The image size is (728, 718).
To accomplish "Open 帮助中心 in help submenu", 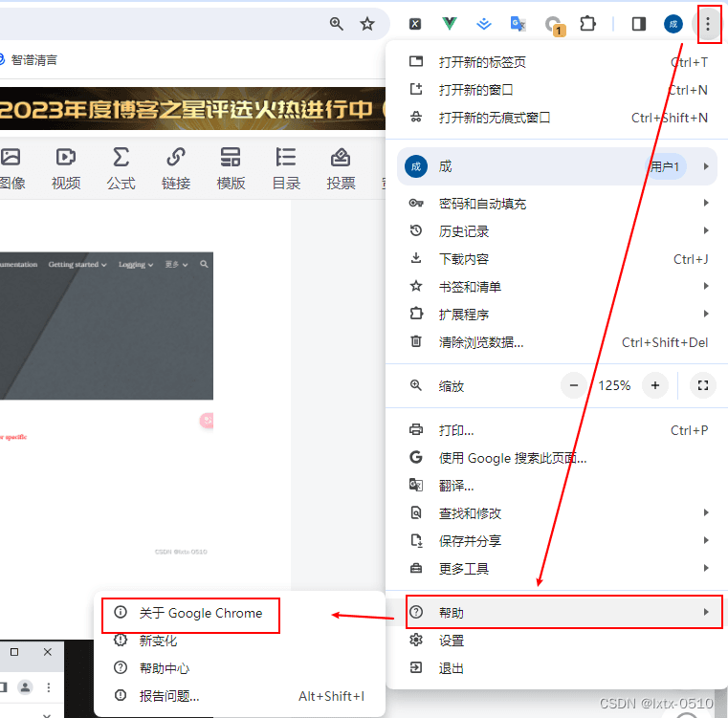I will tap(239, 668).
